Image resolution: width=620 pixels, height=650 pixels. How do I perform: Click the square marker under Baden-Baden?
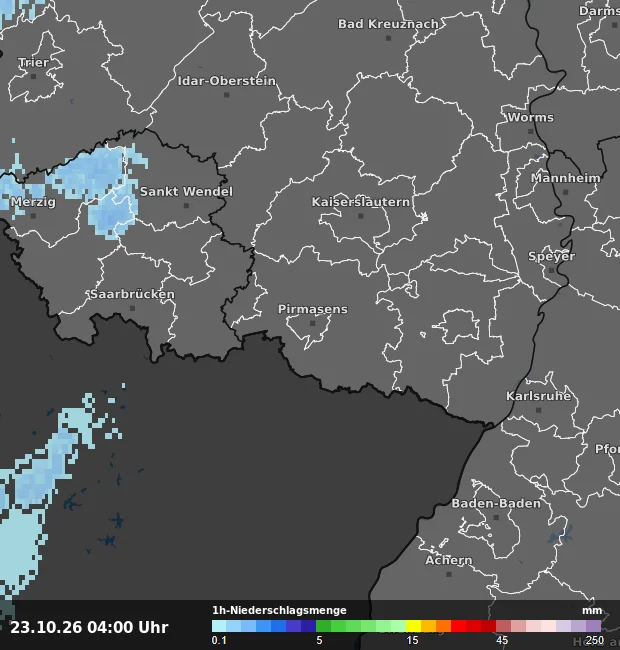pos(496,518)
